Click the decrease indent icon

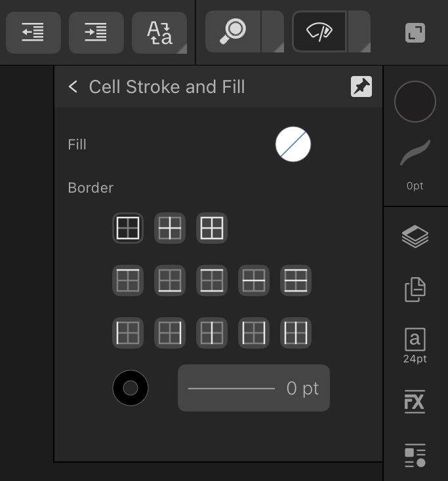(33, 33)
